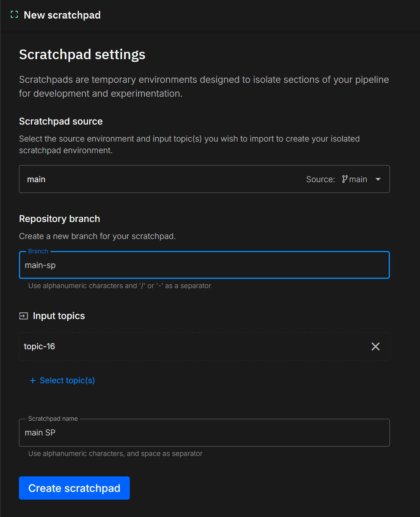Viewport: 420px width, 517px height.
Task: Click the 'Source:' label in the selector
Action: tap(320, 179)
